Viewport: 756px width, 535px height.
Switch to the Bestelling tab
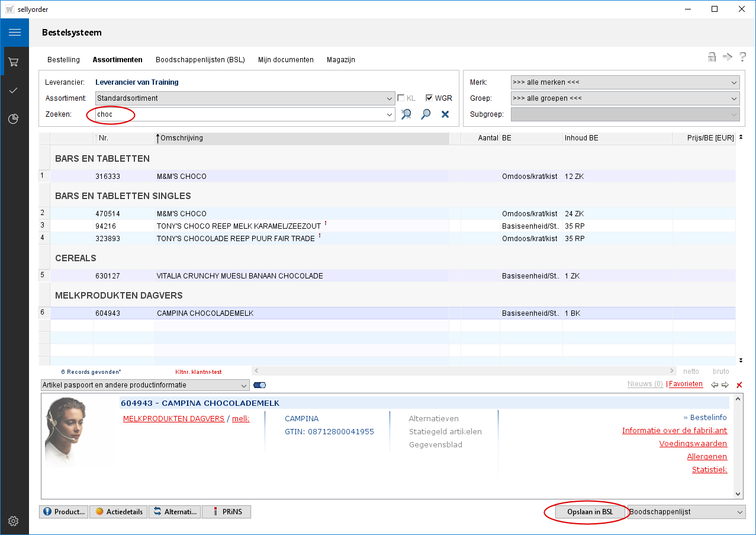[63, 60]
